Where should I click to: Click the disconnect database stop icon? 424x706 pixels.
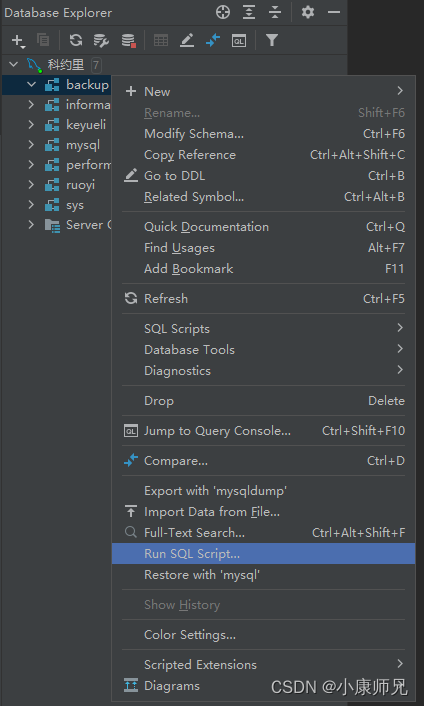[x=129, y=41]
